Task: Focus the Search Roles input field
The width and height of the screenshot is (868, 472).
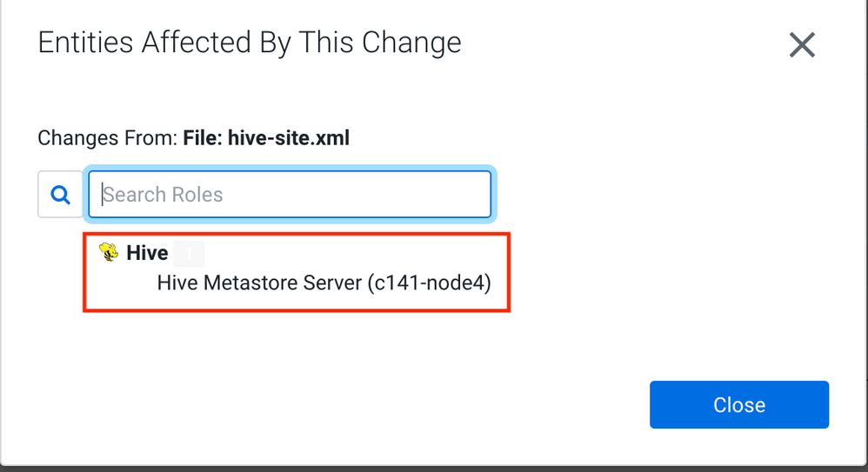Action: 290,194
